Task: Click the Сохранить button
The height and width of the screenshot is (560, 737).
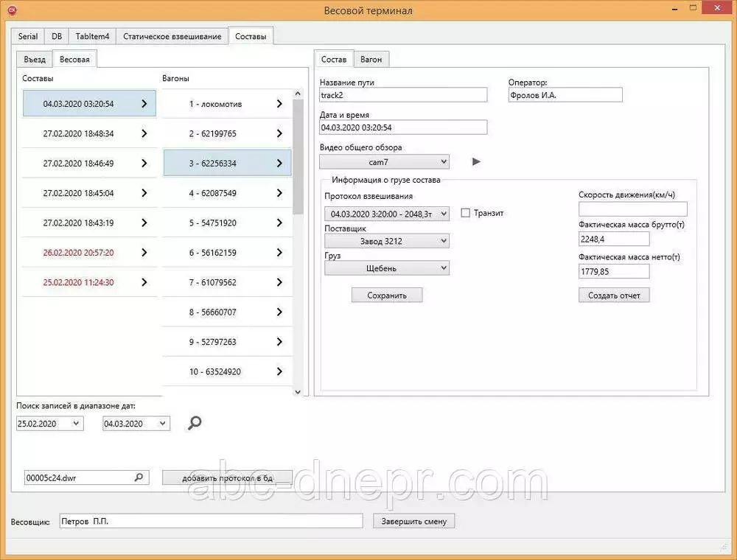Action: pyautogui.click(x=387, y=295)
